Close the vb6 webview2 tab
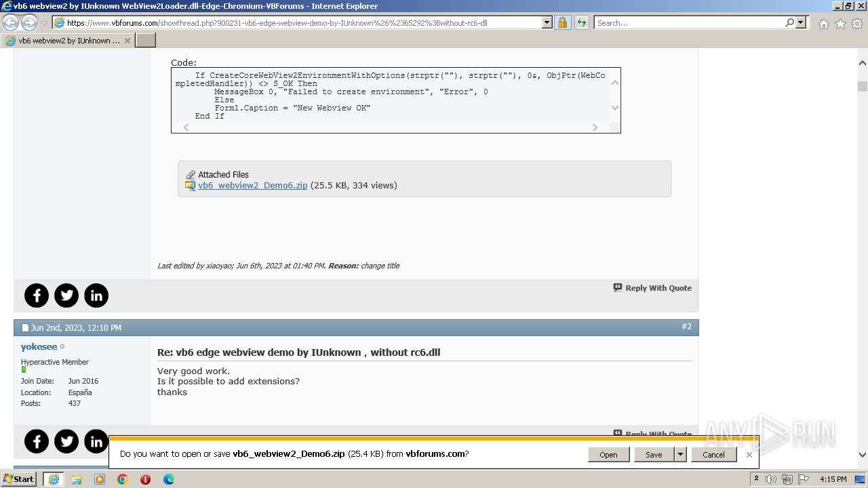868x488 pixels. (x=127, y=41)
